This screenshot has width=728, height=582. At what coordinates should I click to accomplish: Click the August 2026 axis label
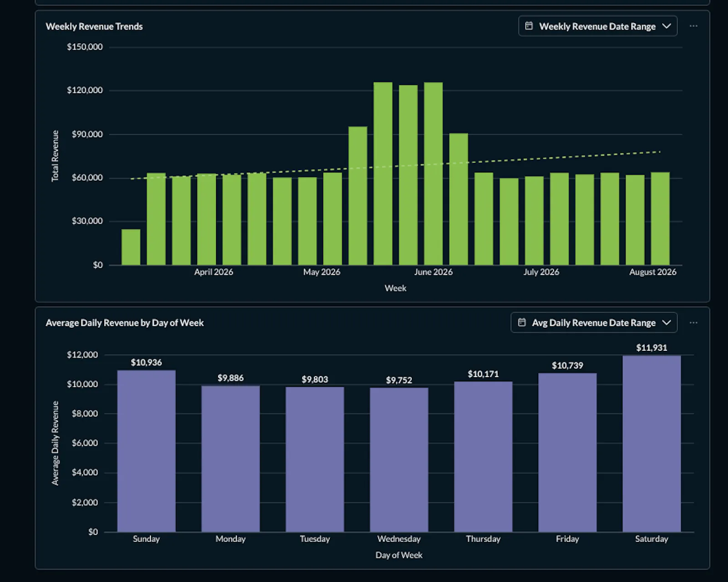[652, 272]
